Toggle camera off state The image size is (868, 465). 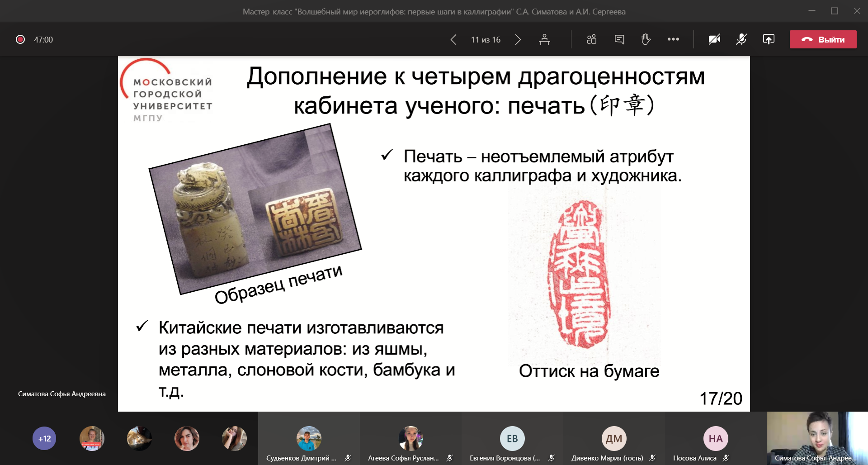[713, 39]
